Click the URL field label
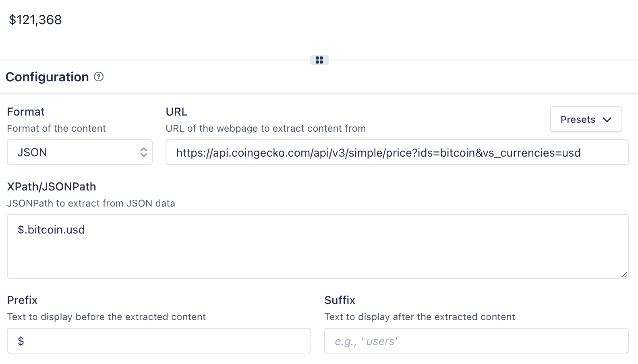This screenshot has height=364, width=638. pyautogui.click(x=176, y=112)
